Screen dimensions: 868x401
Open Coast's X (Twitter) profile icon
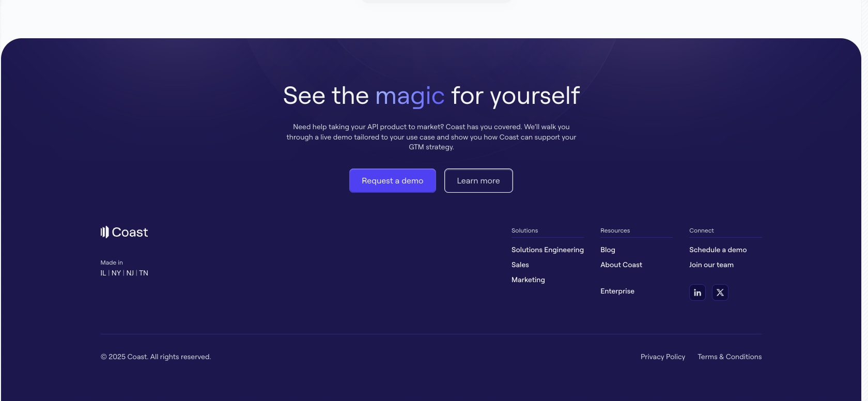tap(720, 292)
